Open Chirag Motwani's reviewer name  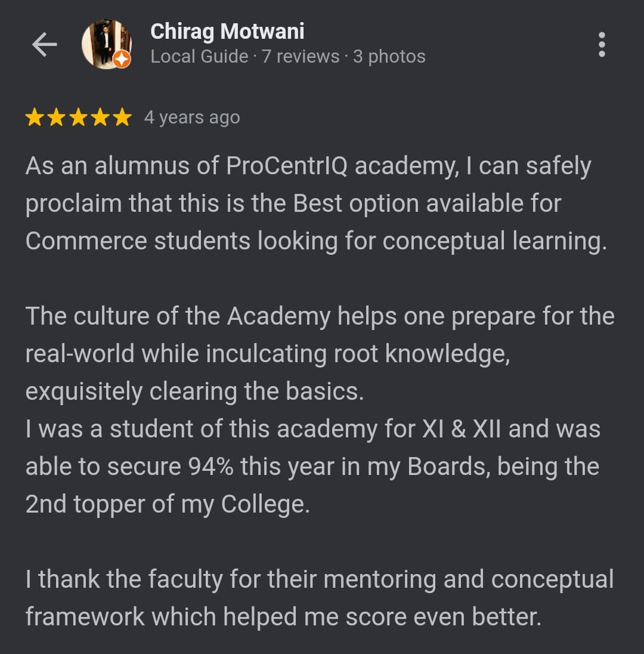pyautogui.click(x=227, y=32)
